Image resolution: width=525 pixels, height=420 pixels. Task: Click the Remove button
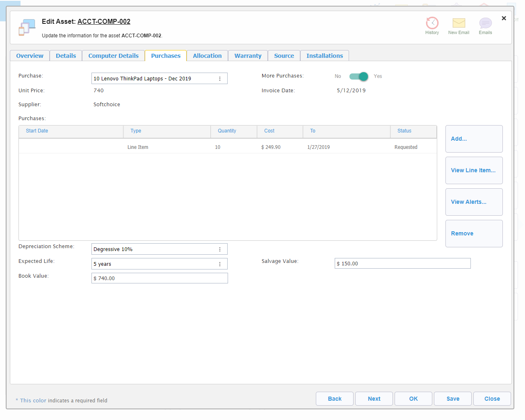click(474, 233)
